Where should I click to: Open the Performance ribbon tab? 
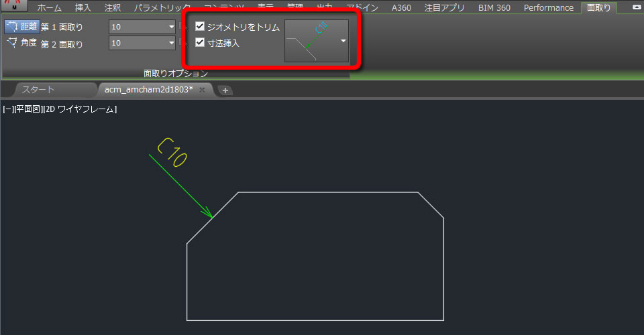548,8
